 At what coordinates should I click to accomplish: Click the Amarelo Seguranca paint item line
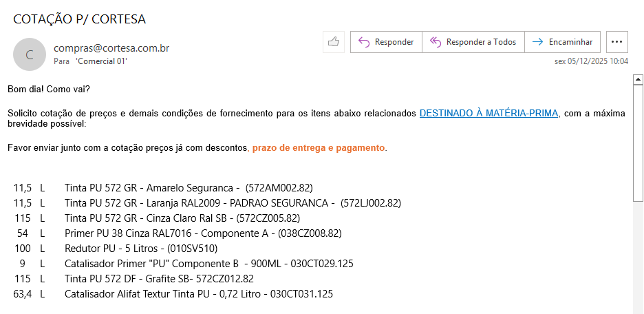189,187
